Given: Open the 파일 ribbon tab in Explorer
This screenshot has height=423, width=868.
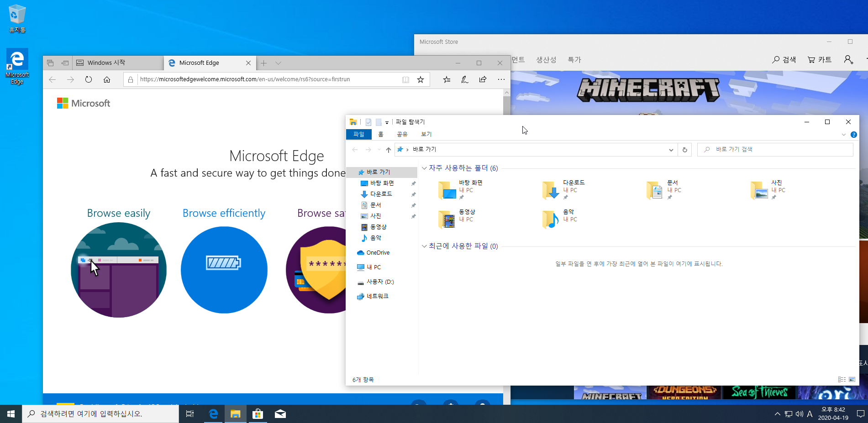Looking at the screenshot, I should [x=359, y=134].
